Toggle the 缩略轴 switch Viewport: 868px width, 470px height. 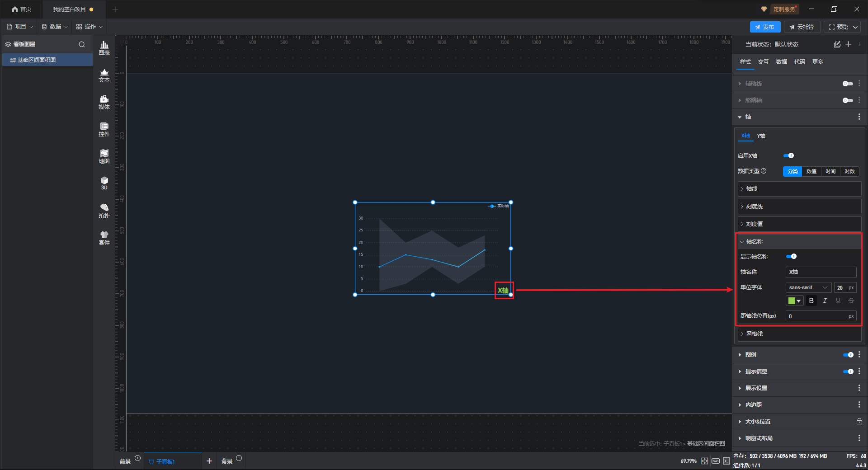click(x=848, y=100)
